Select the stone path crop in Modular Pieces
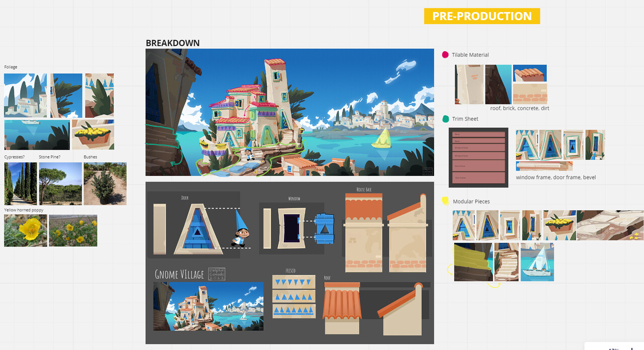Screen dimensions: 644x350 coord(609,225)
